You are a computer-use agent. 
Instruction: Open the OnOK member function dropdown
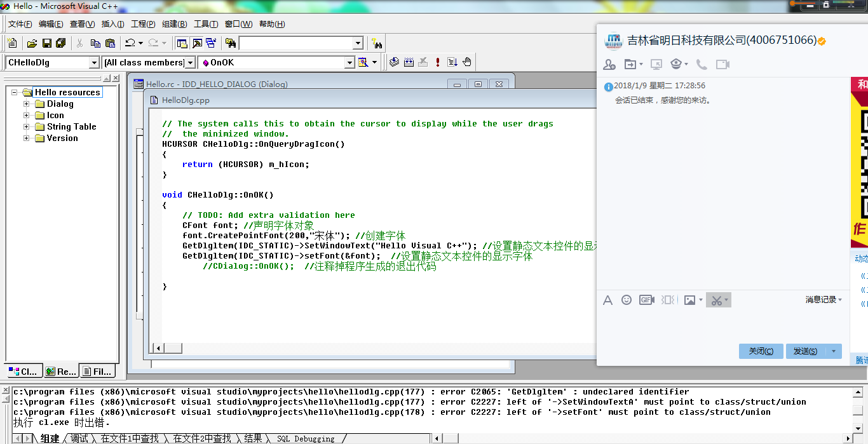pos(349,62)
